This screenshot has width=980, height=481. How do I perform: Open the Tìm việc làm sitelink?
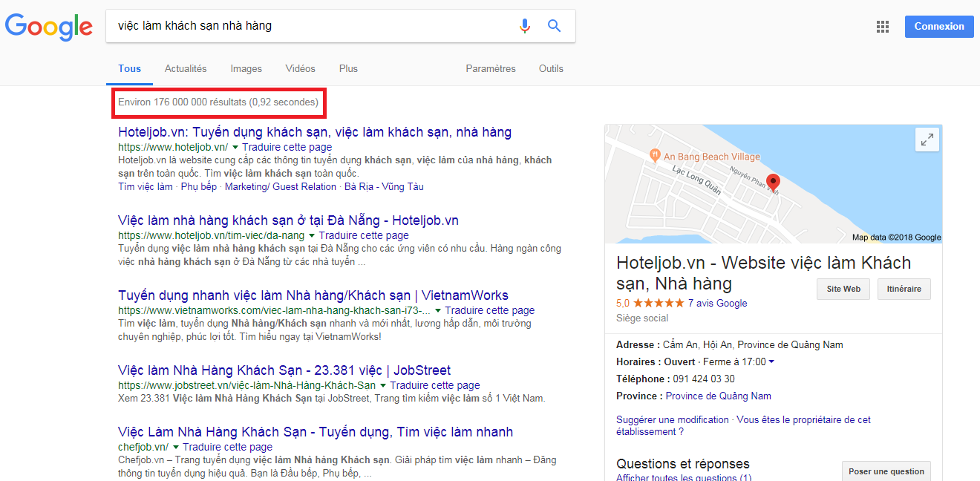[x=146, y=186]
